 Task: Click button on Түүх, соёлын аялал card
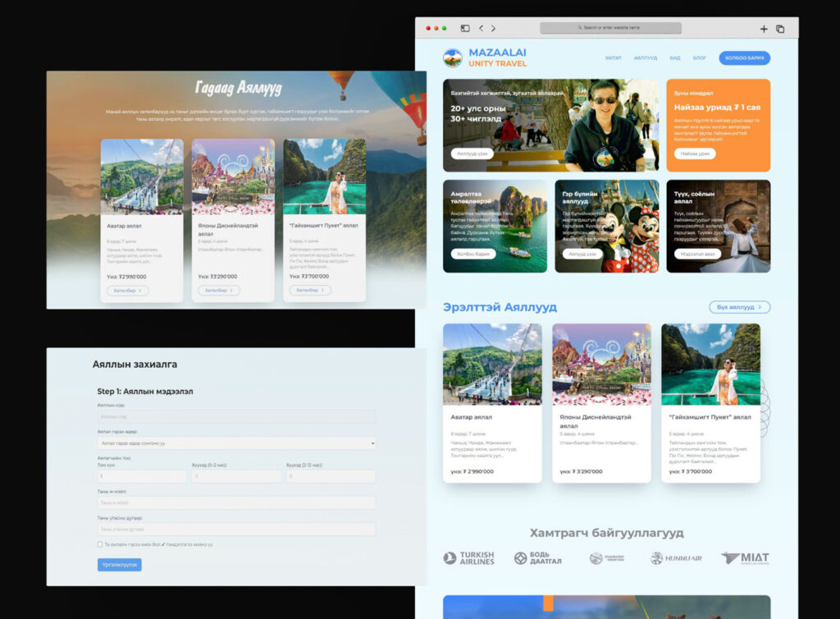click(697, 254)
